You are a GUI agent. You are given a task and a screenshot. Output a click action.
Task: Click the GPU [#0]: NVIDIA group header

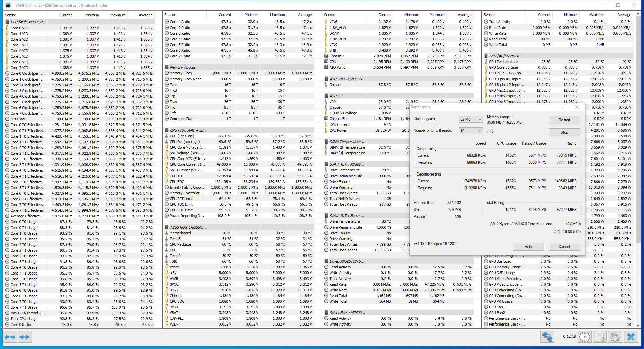coord(506,56)
